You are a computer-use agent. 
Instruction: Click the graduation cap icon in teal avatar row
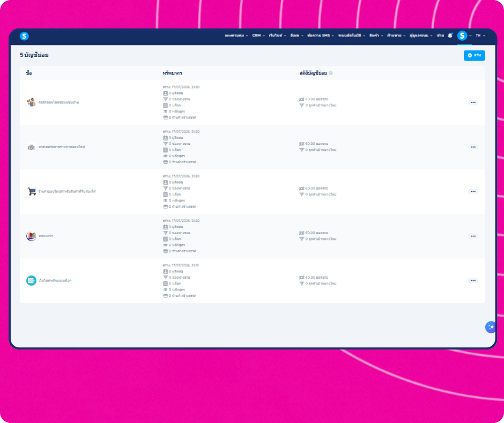pyautogui.click(x=165, y=289)
